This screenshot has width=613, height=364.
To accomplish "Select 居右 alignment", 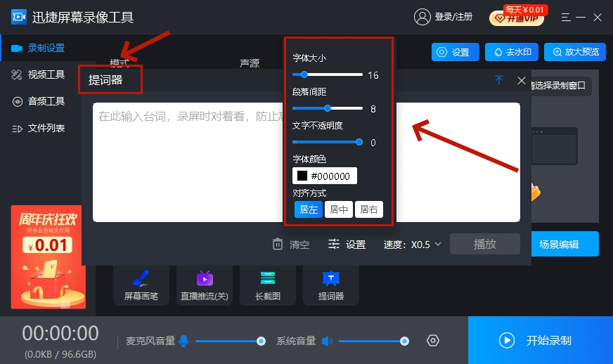I will [x=368, y=209].
